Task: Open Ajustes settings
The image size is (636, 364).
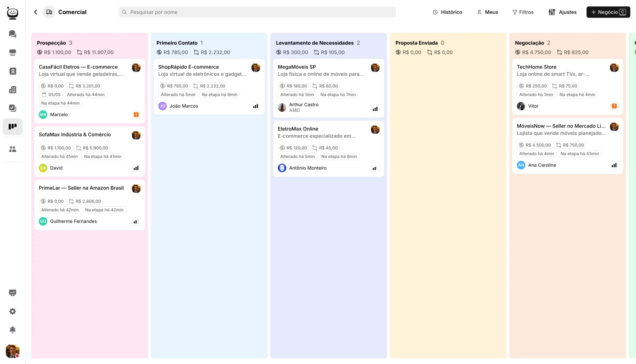Action: tap(562, 12)
